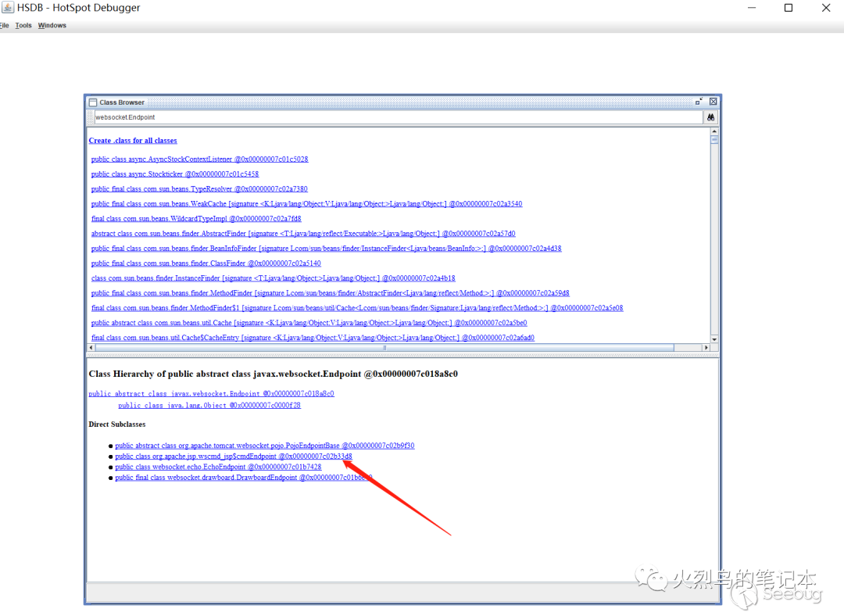Click the class list vertical scrollbar thumb
Screen dimensions: 844x616
point(714,139)
